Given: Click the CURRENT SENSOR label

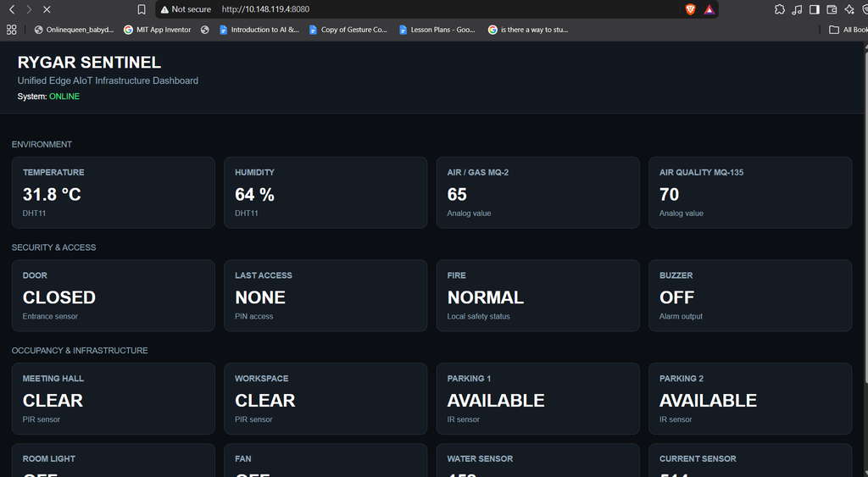Looking at the screenshot, I should click(698, 458).
